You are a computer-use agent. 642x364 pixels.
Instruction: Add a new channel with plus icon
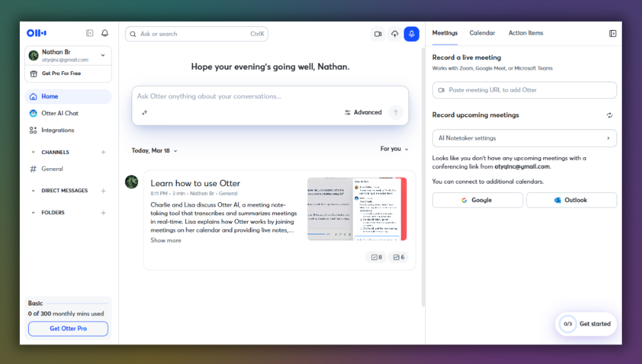tap(103, 152)
